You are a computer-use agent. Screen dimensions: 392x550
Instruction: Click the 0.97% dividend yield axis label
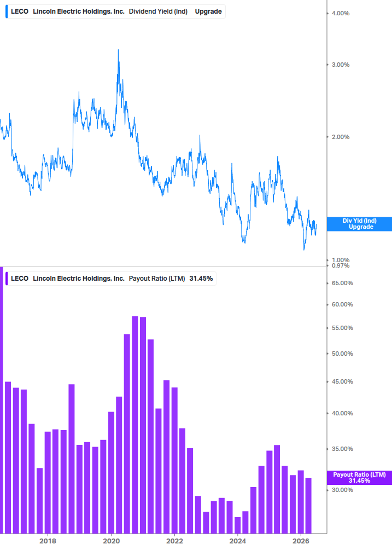341,266
